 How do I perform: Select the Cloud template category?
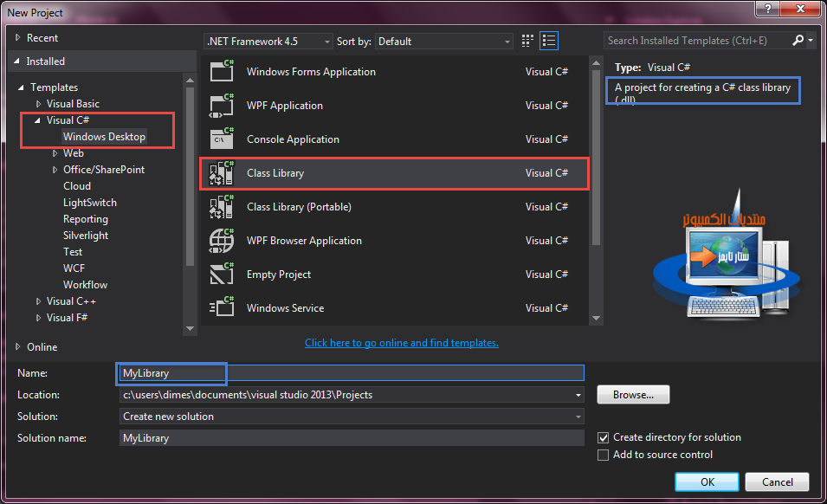pos(77,186)
